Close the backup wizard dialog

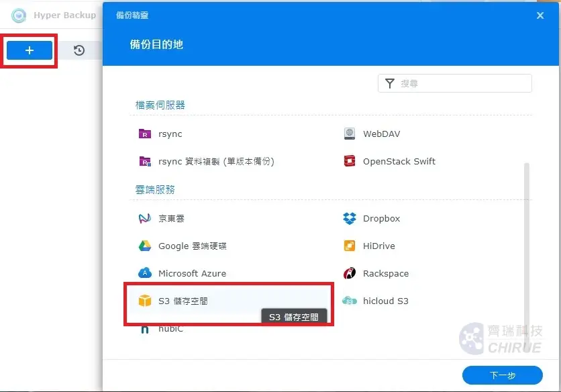click(x=540, y=15)
